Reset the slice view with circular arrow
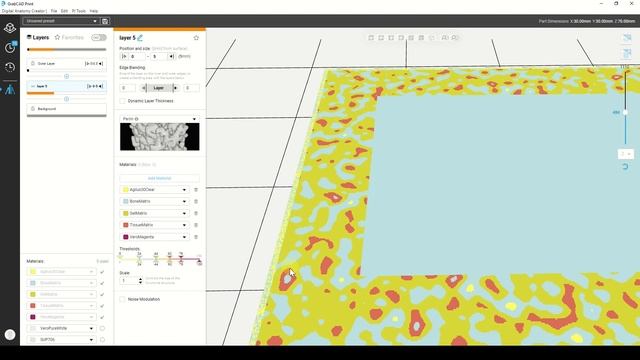 tap(625, 167)
